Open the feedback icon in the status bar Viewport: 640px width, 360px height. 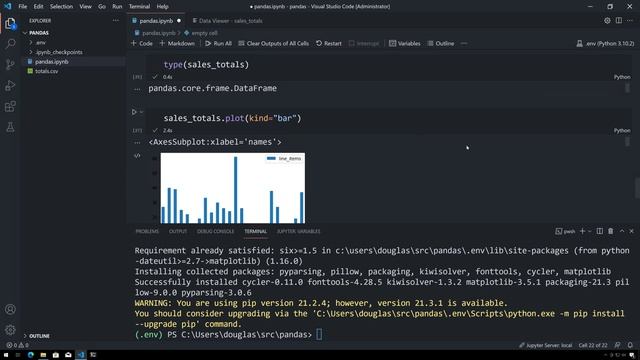coord(618,345)
